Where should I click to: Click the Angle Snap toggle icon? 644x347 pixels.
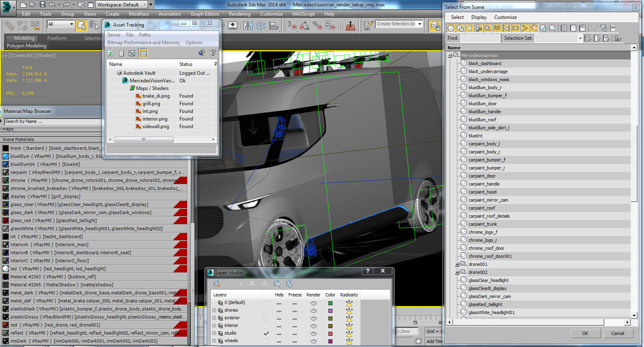(305, 26)
